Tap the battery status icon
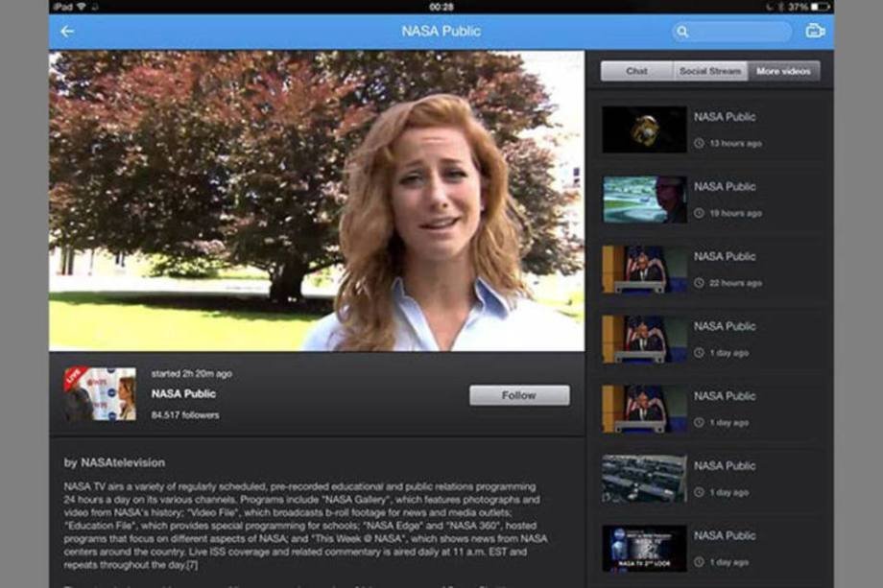This screenshot has height=588, width=883. point(820,7)
